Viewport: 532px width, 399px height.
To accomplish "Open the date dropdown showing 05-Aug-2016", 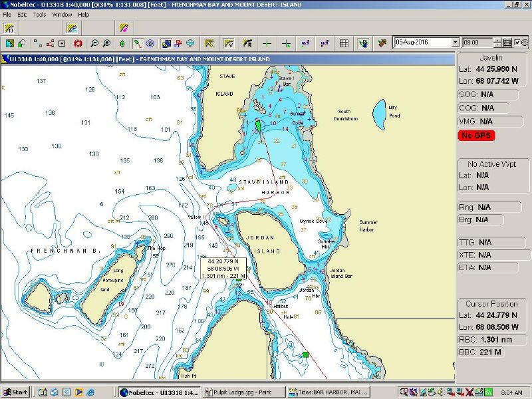I will [x=455, y=43].
